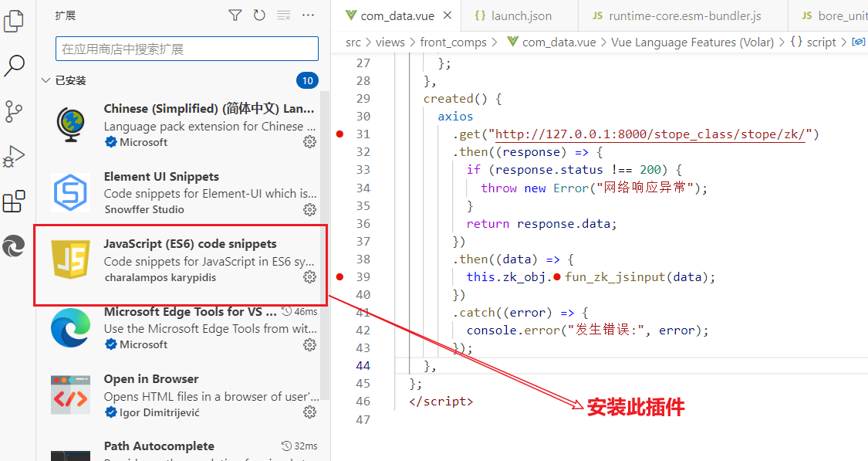868x461 pixels.
Task: Focus the extension marketplace search box
Action: pos(187,49)
